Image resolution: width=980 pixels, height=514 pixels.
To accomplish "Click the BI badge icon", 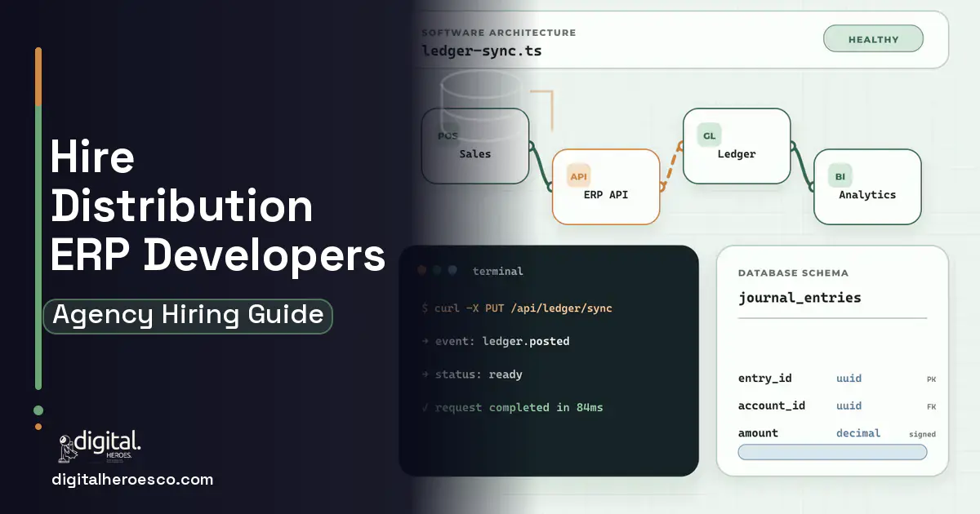I will point(840,176).
